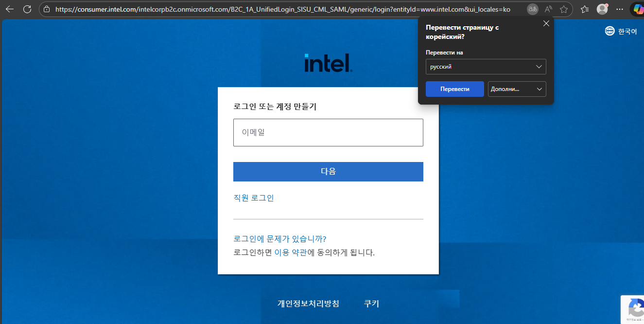Click the globe icon beside 한국어
Viewport: 644px width, 324px height.
609,31
